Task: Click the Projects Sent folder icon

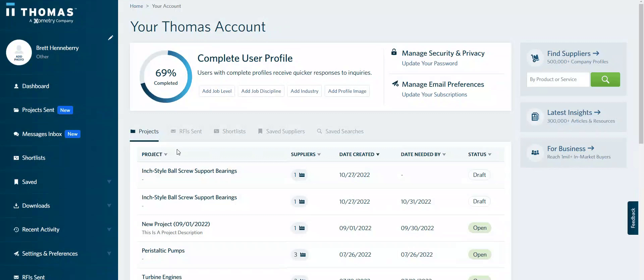Action: point(16,110)
